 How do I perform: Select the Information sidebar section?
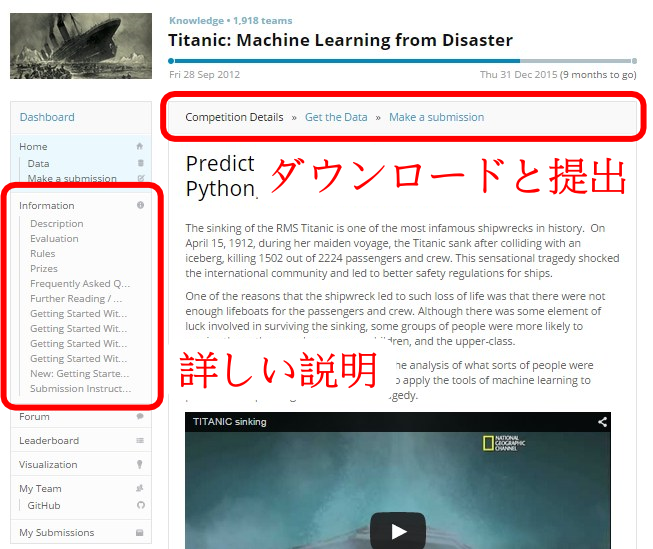click(47, 205)
